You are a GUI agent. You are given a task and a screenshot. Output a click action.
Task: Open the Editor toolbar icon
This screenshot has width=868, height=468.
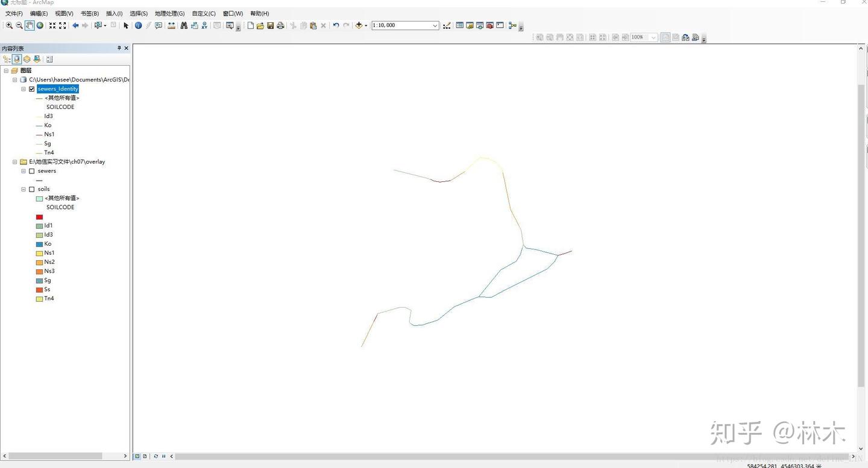447,25
